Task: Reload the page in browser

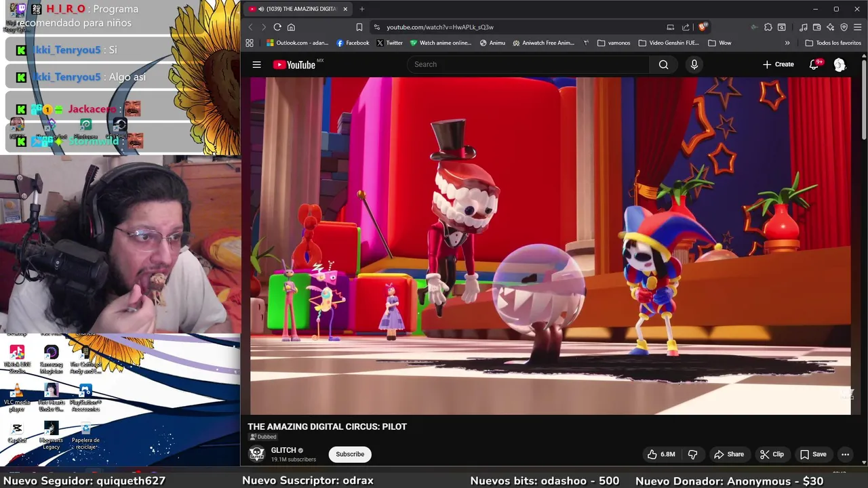Action: (x=277, y=27)
